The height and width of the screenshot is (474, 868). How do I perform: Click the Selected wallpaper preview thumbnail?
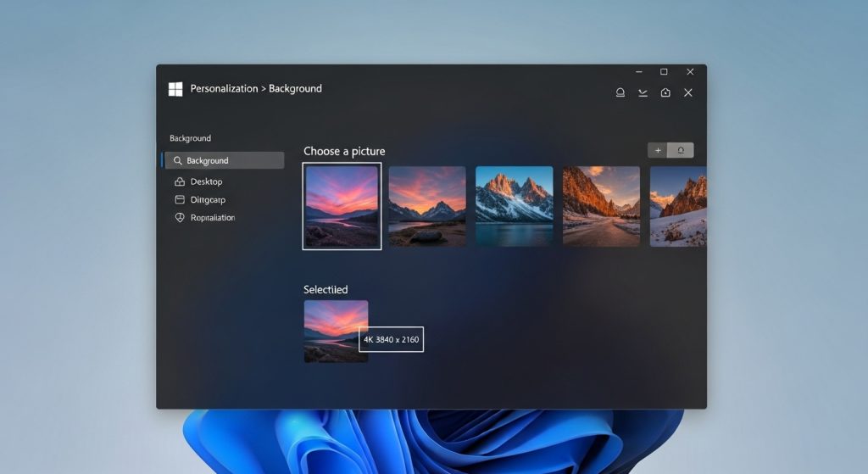tap(336, 332)
